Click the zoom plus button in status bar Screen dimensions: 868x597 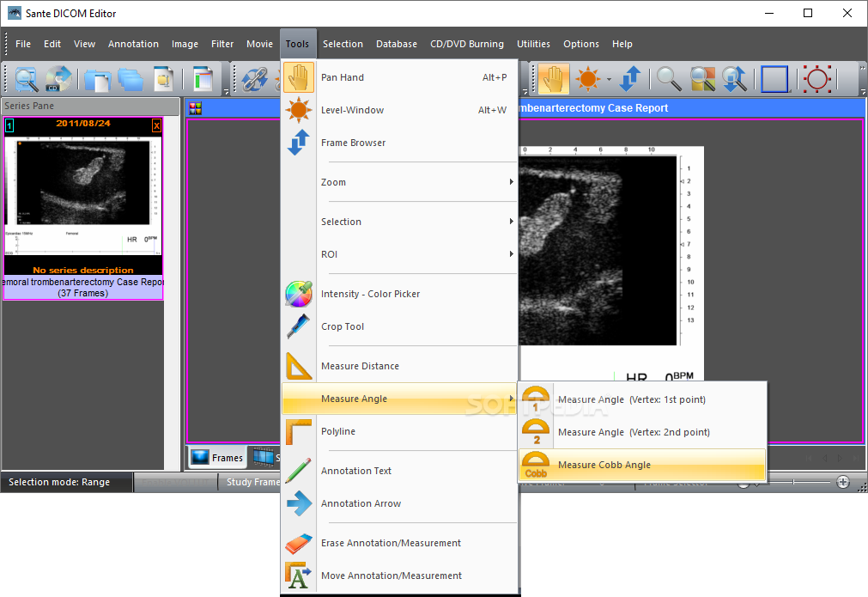pyautogui.click(x=842, y=483)
